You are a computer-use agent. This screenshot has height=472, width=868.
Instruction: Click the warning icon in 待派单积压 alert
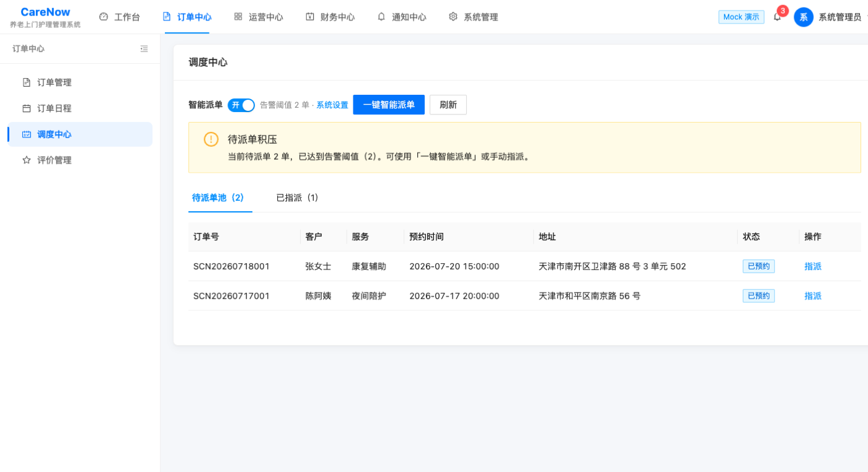(211, 139)
